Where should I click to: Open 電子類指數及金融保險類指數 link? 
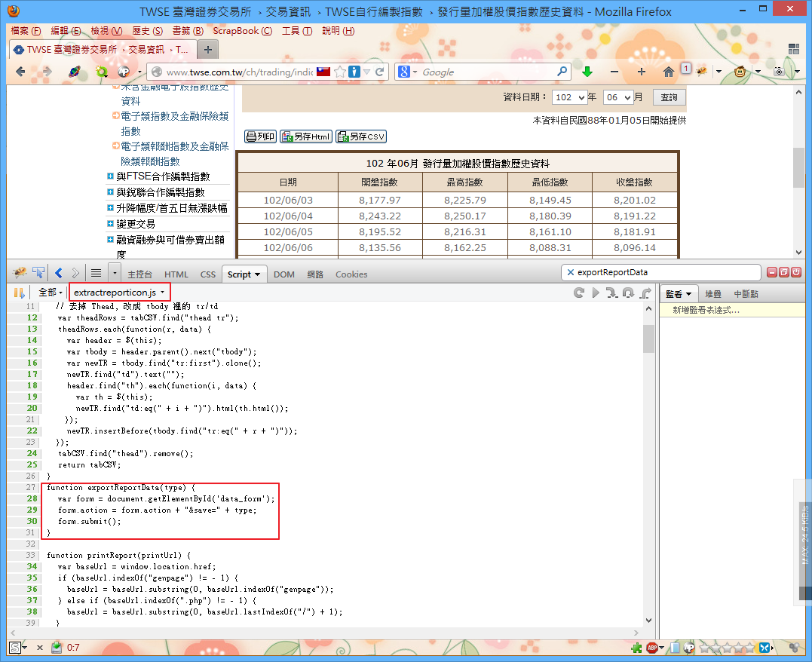(174, 124)
